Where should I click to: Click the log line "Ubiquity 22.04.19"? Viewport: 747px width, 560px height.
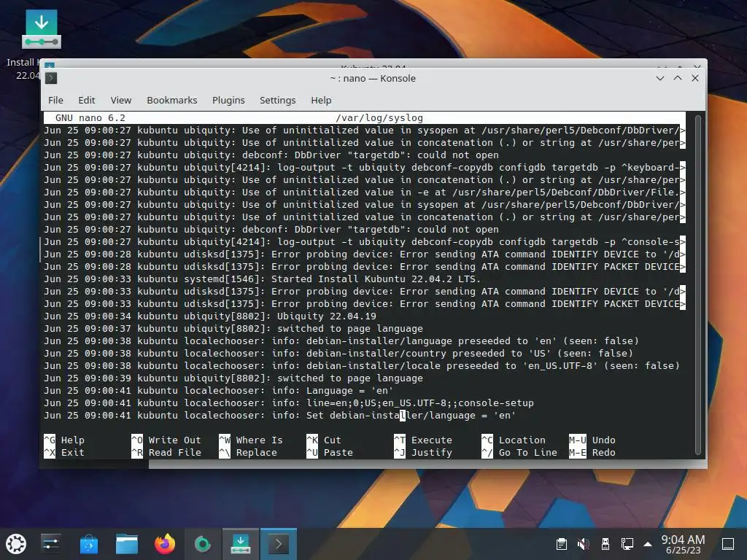[x=210, y=316]
